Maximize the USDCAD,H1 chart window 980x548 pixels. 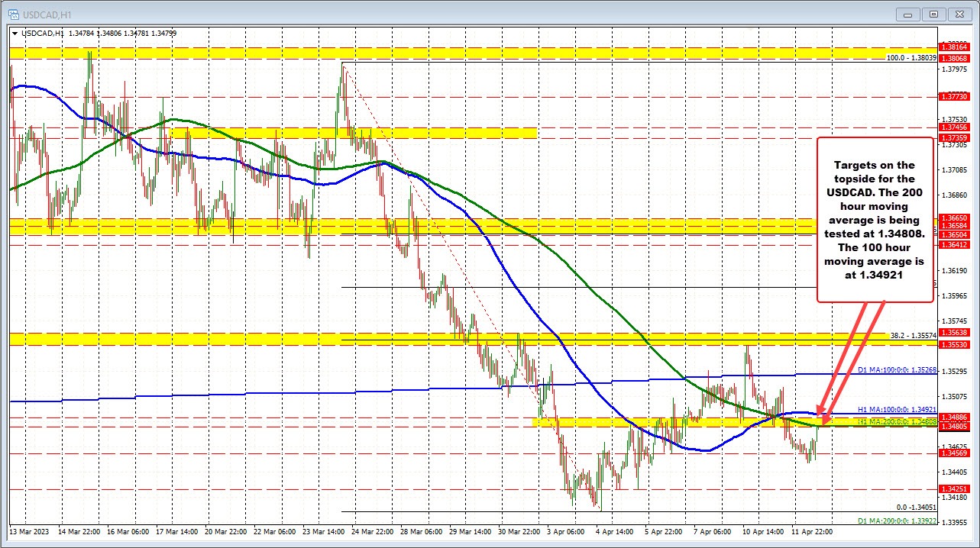pos(934,14)
